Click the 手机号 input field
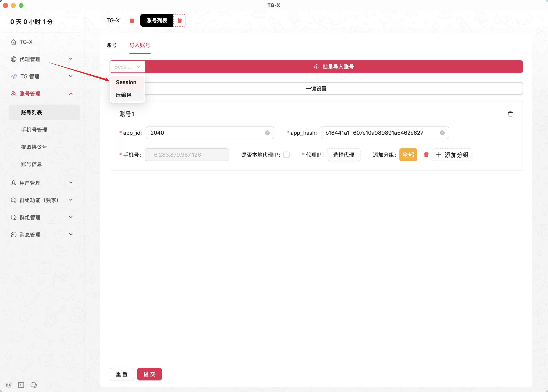Image resolution: width=548 pixels, height=392 pixels. [187, 155]
